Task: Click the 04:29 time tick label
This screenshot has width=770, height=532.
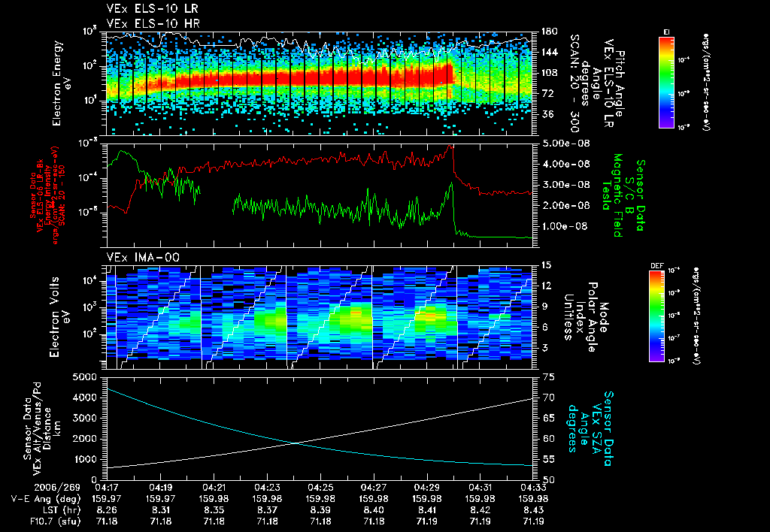Action: tap(427, 488)
